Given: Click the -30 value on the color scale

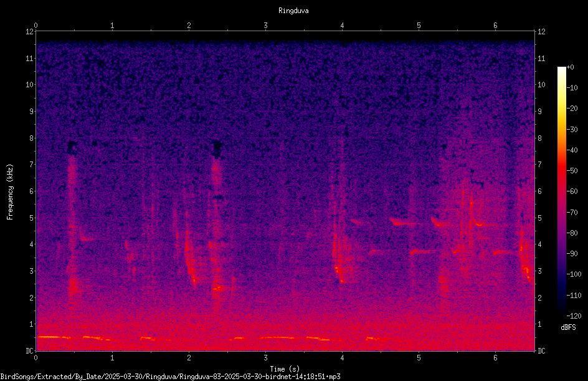Looking at the screenshot, I should pos(572,130).
